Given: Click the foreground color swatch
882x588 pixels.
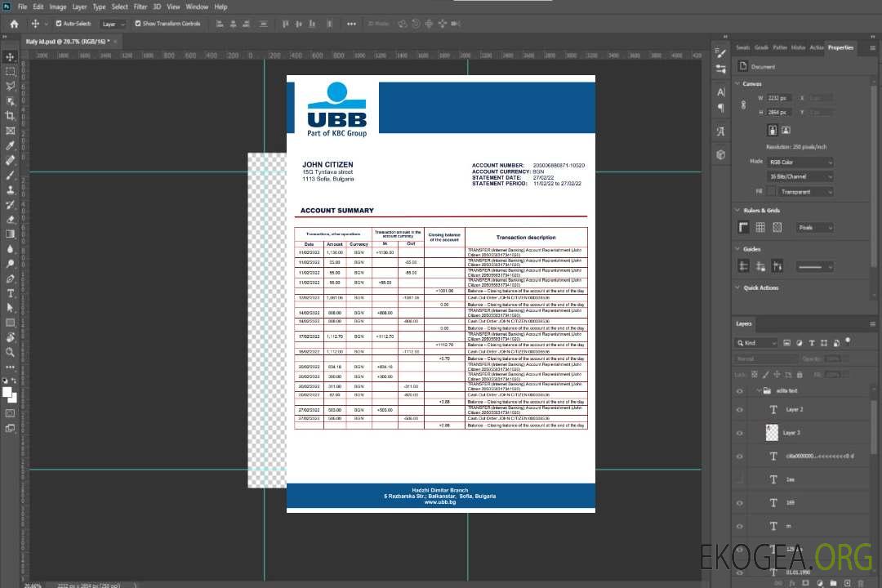Looking at the screenshot, I should pyautogui.click(x=7, y=392).
